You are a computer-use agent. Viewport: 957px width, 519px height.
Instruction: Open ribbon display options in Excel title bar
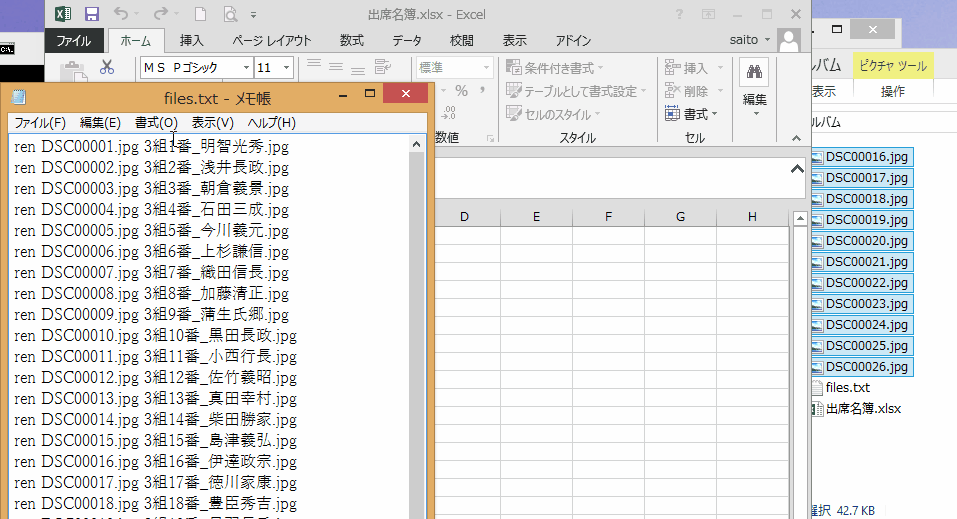[x=708, y=14]
